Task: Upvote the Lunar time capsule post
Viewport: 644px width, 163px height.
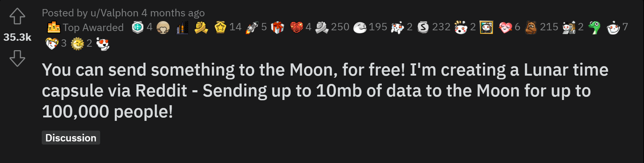Action: (x=17, y=16)
